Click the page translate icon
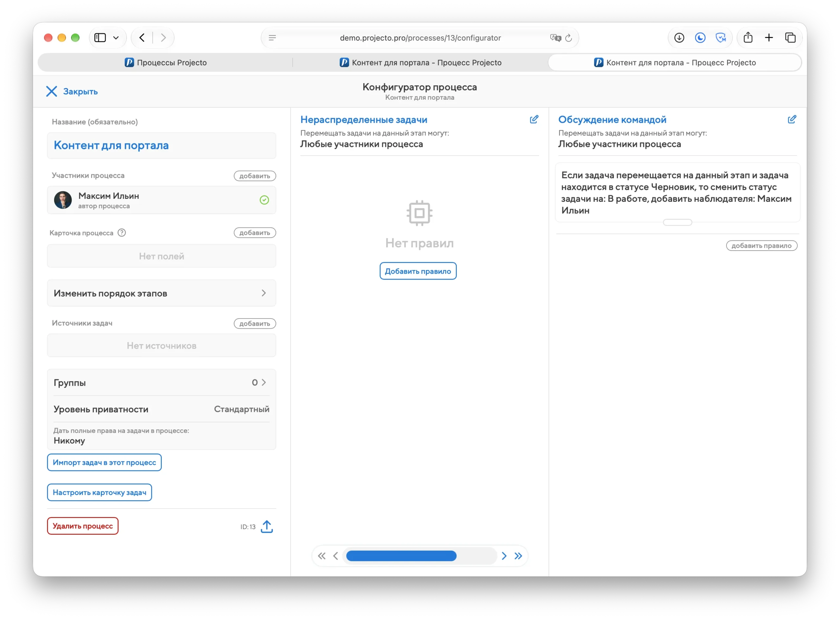The image size is (840, 620). tap(556, 37)
